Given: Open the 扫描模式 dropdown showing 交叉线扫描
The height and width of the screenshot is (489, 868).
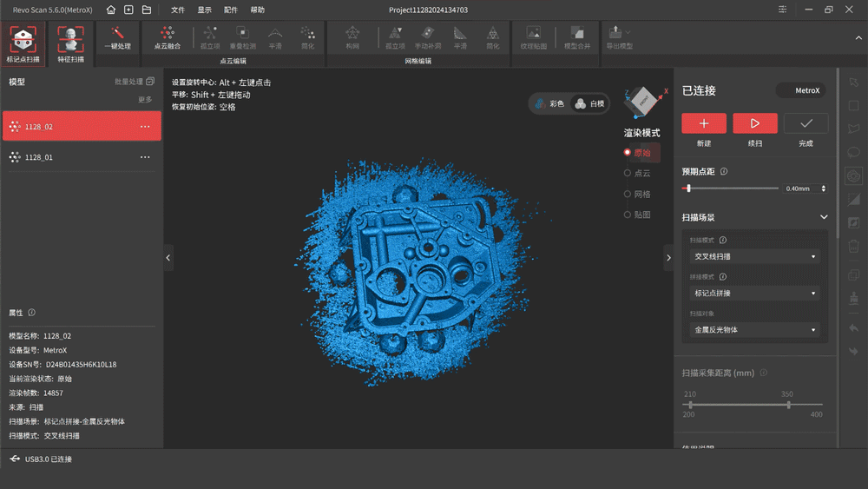Looking at the screenshot, I should point(754,257).
